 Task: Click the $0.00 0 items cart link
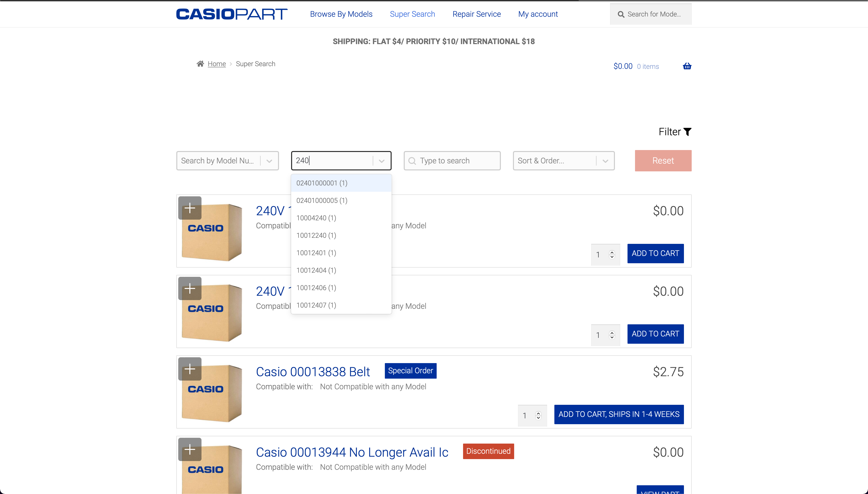point(636,66)
